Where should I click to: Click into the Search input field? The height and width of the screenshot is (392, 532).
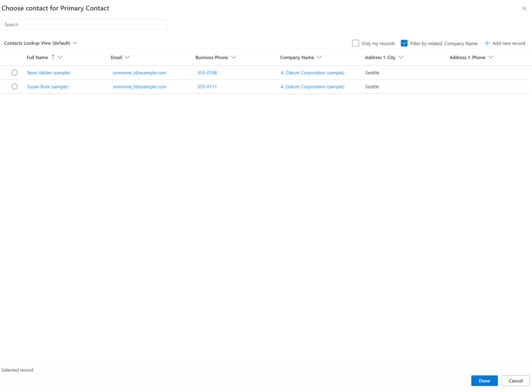tap(84, 24)
